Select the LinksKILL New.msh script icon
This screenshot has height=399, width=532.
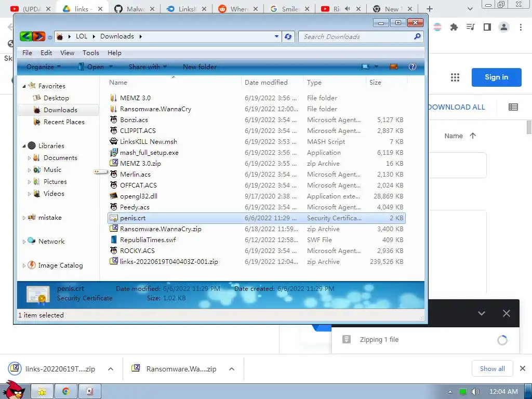pos(114,141)
